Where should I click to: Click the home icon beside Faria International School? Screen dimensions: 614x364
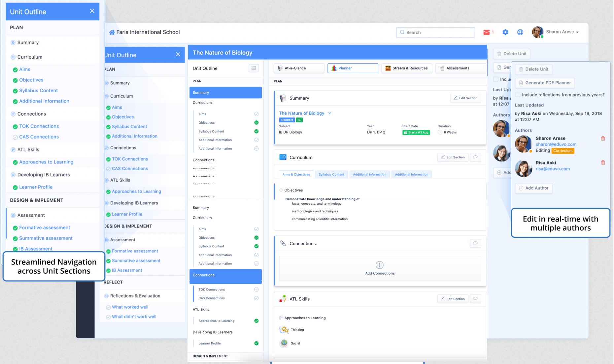point(112,32)
